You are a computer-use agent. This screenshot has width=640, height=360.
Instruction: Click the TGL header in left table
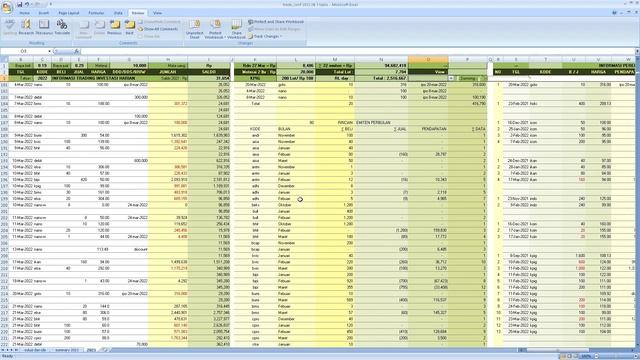tap(21, 72)
